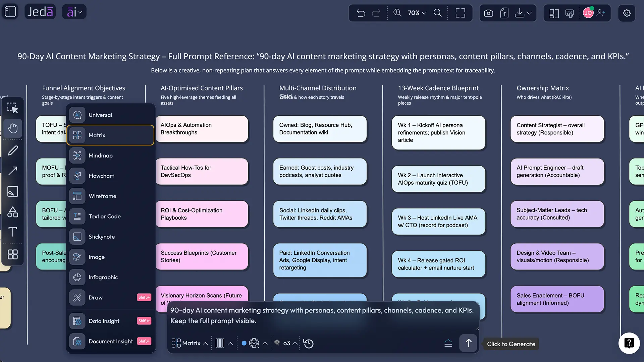Open prompt history clock icon
The image size is (644, 362).
point(308,344)
